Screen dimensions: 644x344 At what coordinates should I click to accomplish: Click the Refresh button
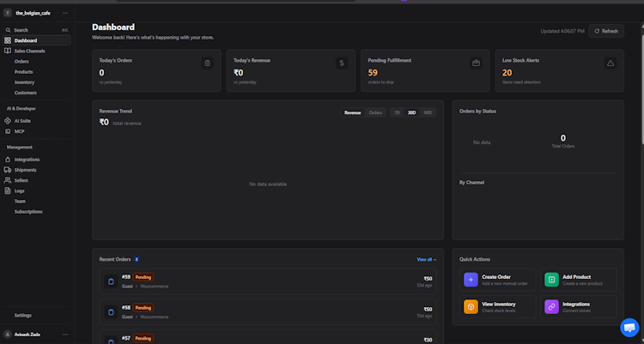click(x=606, y=31)
